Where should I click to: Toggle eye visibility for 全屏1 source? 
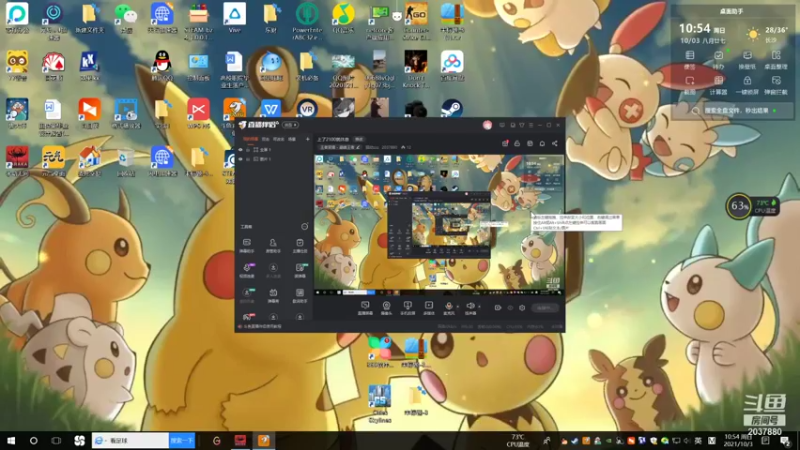pos(240,150)
